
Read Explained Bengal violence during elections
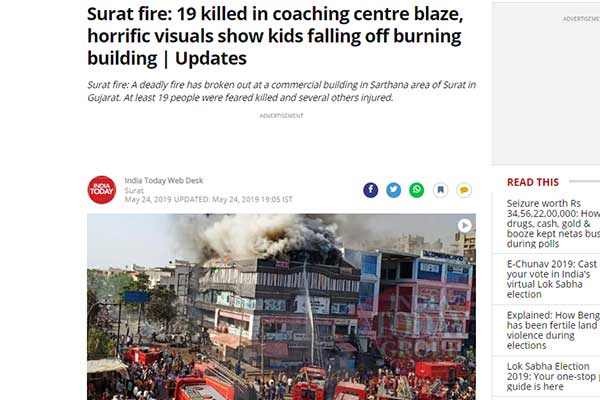[553, 330]
